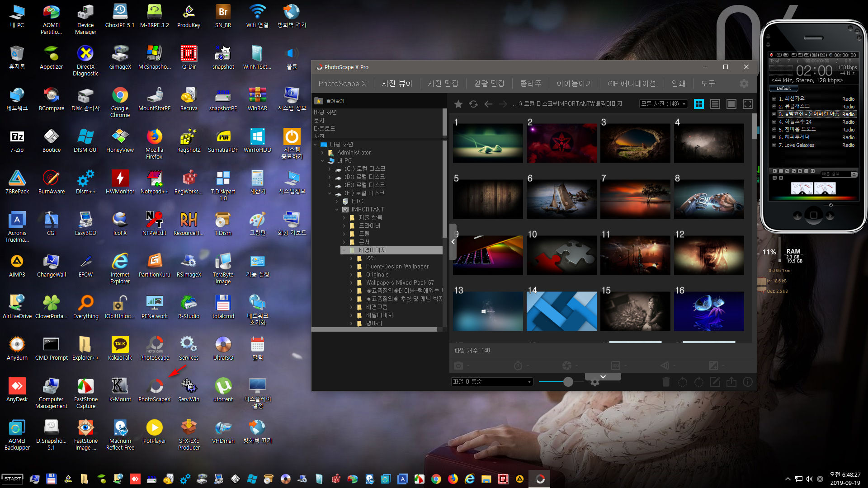Switch to single image view mode
The height and width of the screenshot is (488, 868).
[731, 104]
